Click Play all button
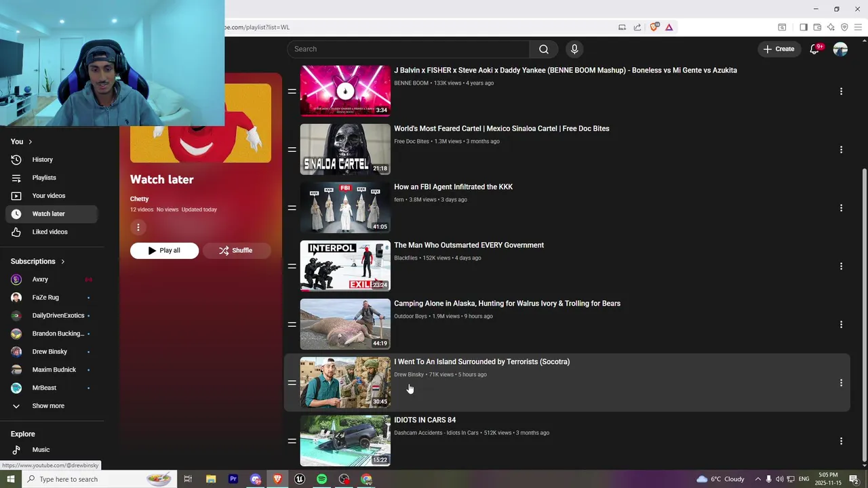Viewport: 868px width, 488px height. (164, 250)
